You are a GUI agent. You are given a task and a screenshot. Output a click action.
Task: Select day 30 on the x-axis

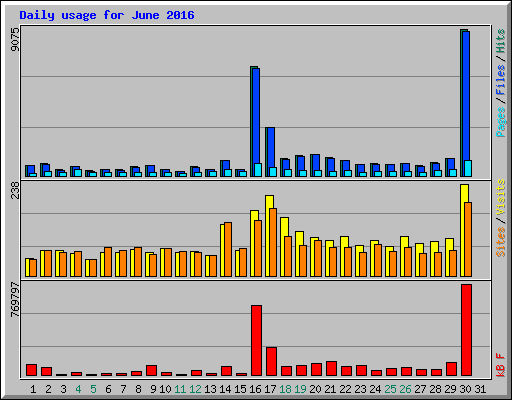(465, 389)
